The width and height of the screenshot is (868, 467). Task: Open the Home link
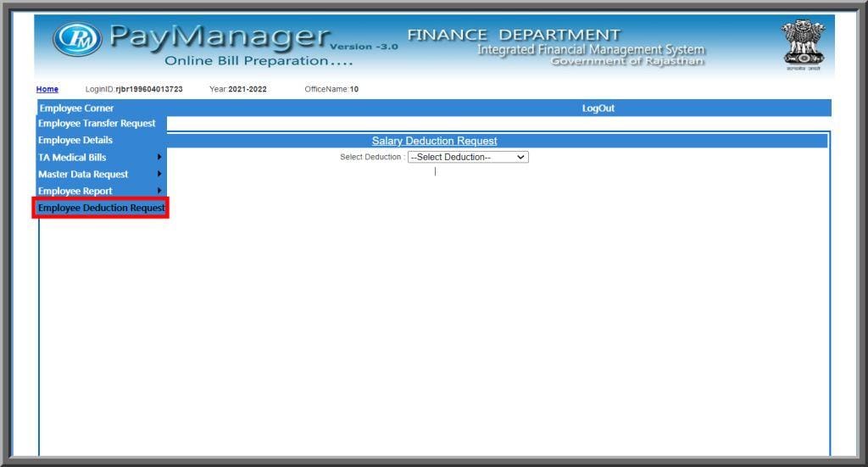pyautogui.click(x=47, y=89)
